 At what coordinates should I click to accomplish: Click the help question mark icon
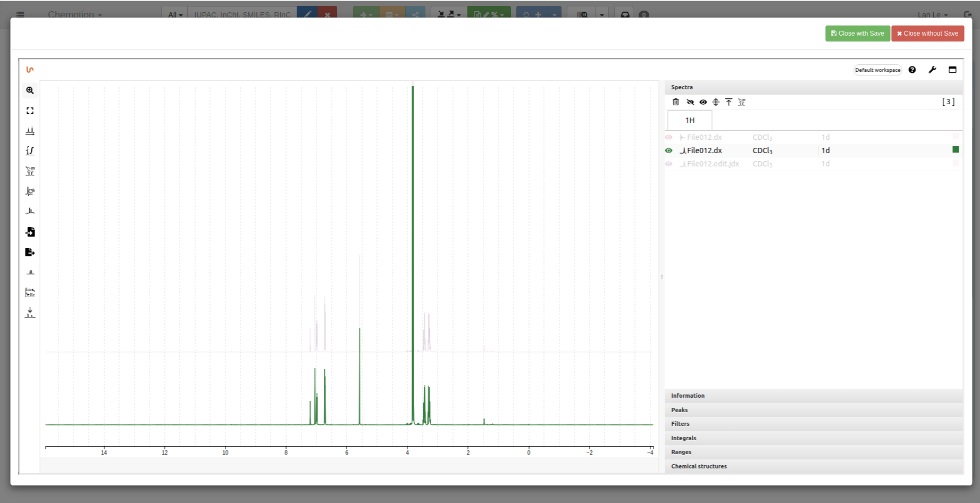tap(912, 70)
